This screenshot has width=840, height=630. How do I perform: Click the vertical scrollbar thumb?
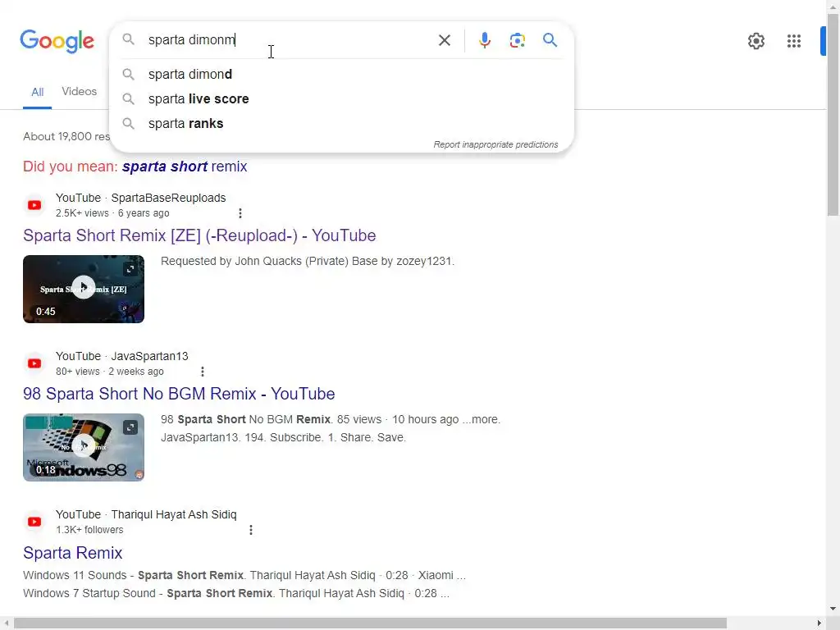point(833,115)
